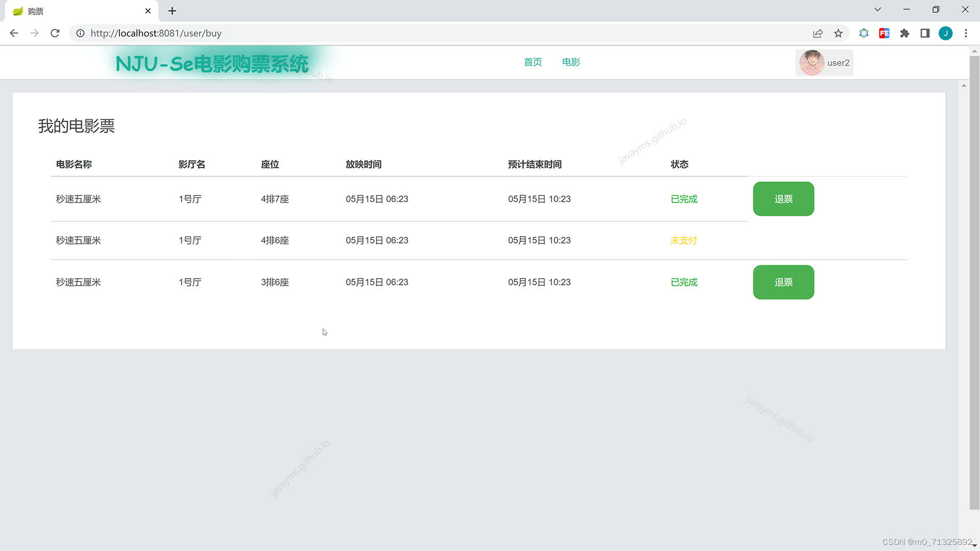
Task: Click the site information icon in address bar
Action: (80, 33)
